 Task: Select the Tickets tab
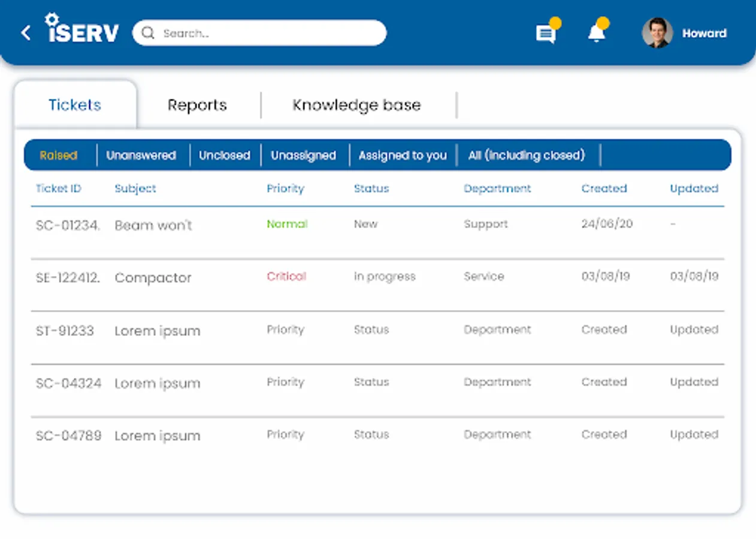click(75, 105)
